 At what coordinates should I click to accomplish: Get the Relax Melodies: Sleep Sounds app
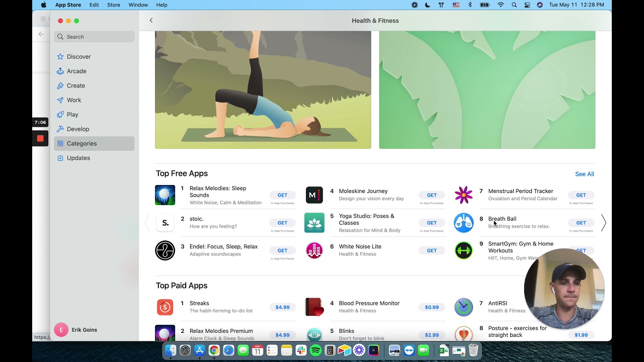pyautogui.click(x=282, y=195)
